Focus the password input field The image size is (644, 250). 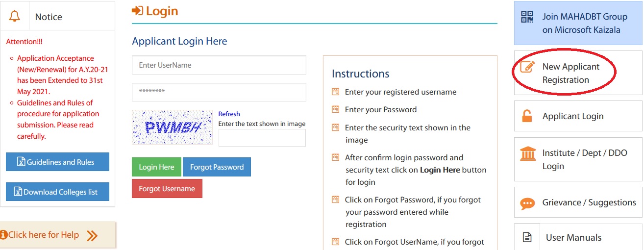click(219, 92)
